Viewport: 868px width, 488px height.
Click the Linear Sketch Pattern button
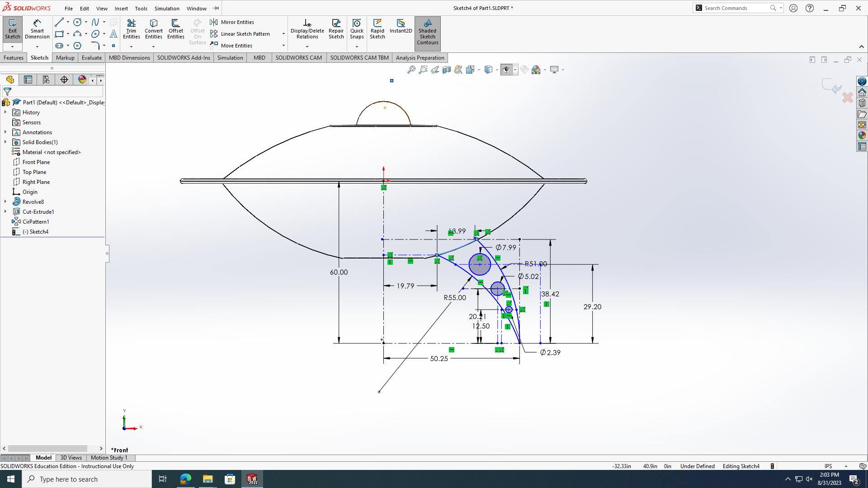click(240, 34)
